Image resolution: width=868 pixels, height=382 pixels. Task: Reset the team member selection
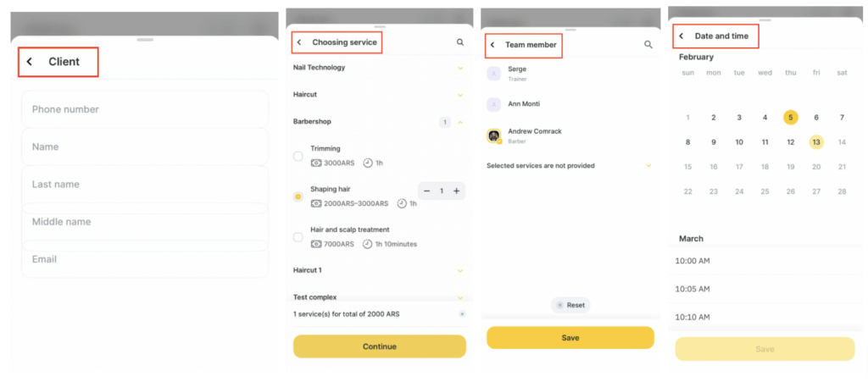click(570, 305)
